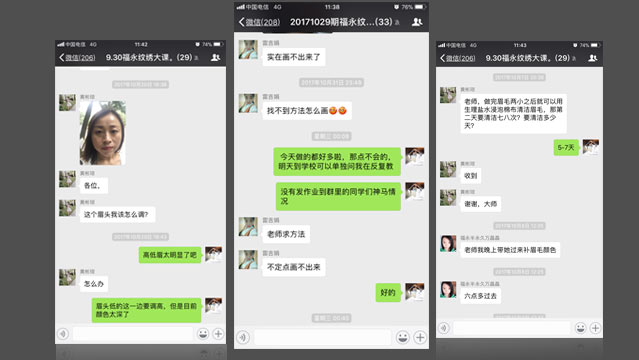Screen dimensions: 639x360
Task: Go back to 微信(206) in right chat
Action: (x=458, y=58)
